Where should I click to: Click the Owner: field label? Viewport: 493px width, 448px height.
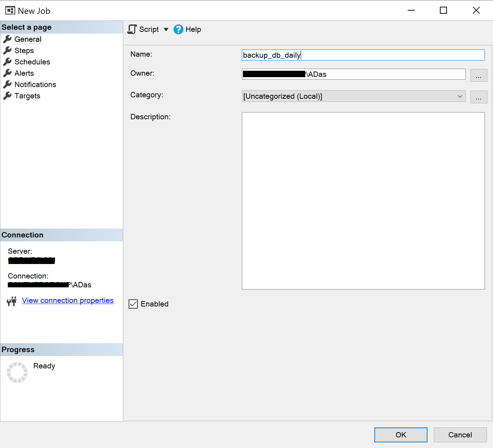pyautogui.click(x=142, y=73)
